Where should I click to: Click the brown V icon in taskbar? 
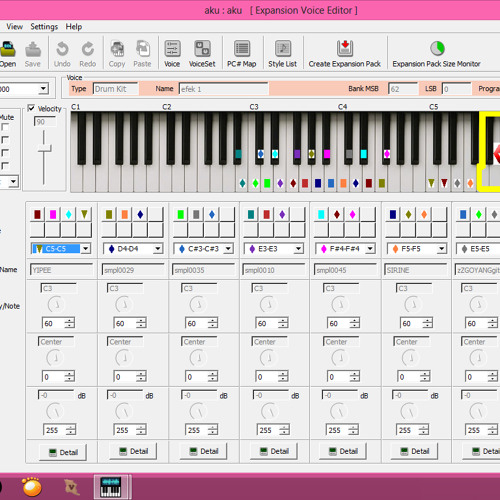(72, 487)
